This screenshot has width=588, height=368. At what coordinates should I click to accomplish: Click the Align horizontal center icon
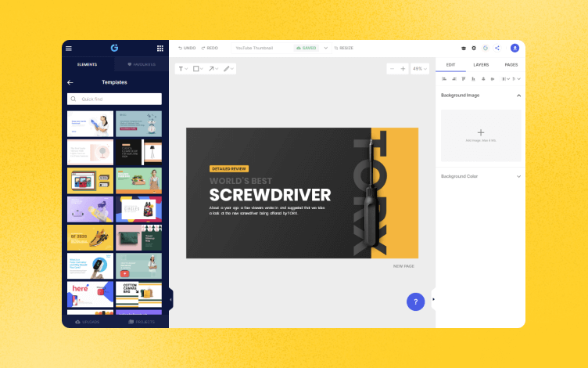coord(493,79)
